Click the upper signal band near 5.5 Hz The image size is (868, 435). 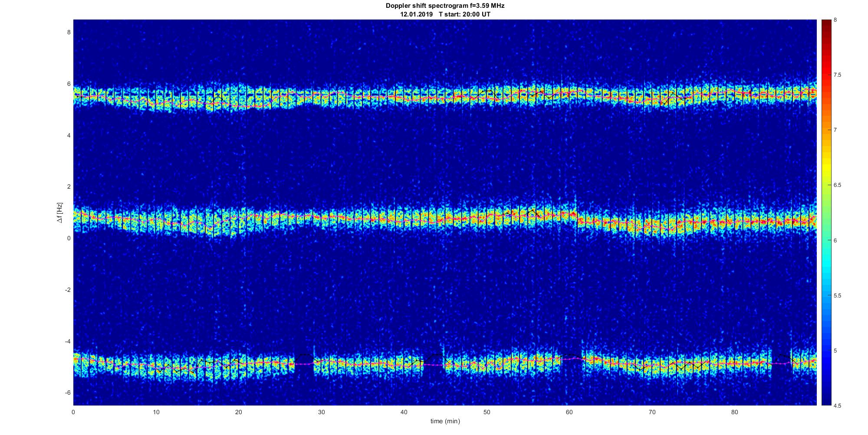(445, 96)
